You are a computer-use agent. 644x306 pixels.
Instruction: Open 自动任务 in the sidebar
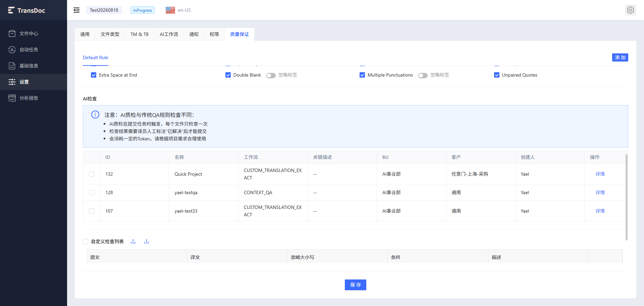point(34,50)
